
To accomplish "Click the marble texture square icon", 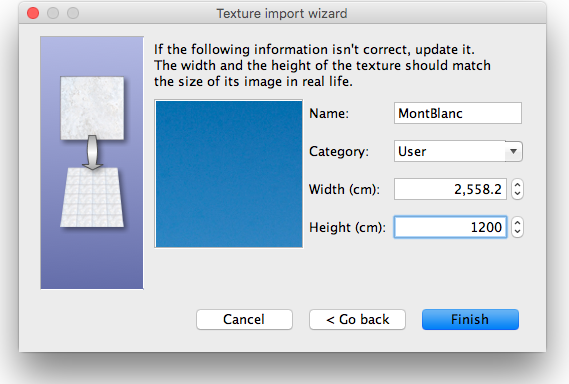I will click(x=92, y=108).
